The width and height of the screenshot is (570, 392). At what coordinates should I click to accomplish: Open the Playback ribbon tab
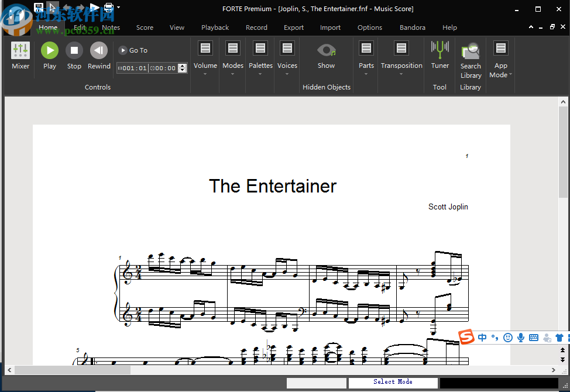click(x=215, y=27)
